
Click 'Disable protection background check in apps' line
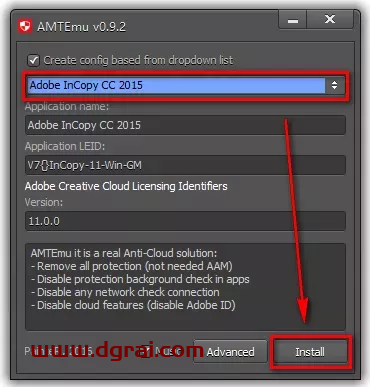140,279
